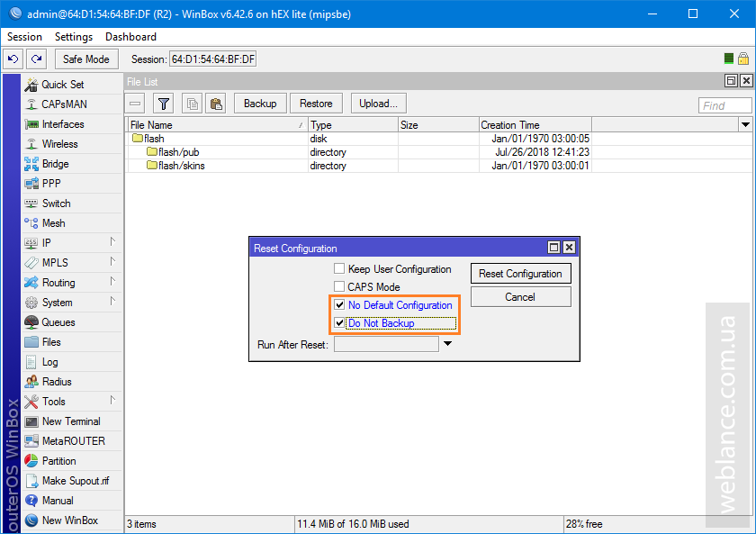Open Radius section

tap(72, 382)
